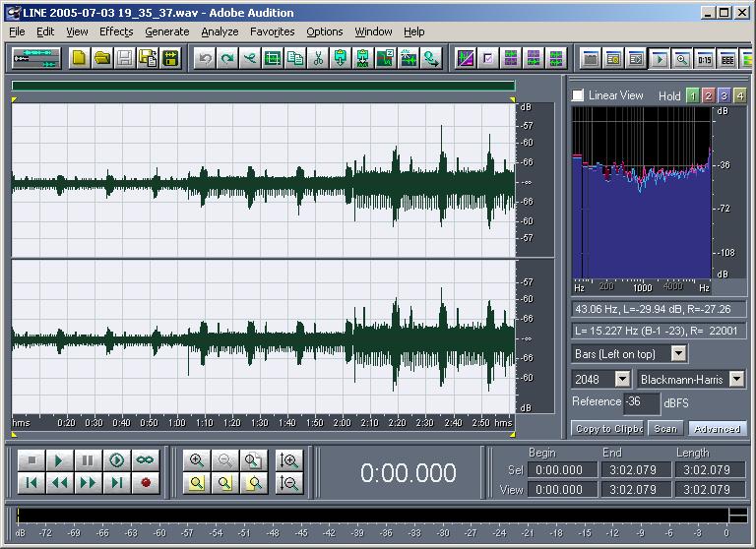The width and height of the screenshot is (756, 549).
Task: Click the Zoom In Horizontally magnifier
Action: pyautogui.click(x=197, y=459)
